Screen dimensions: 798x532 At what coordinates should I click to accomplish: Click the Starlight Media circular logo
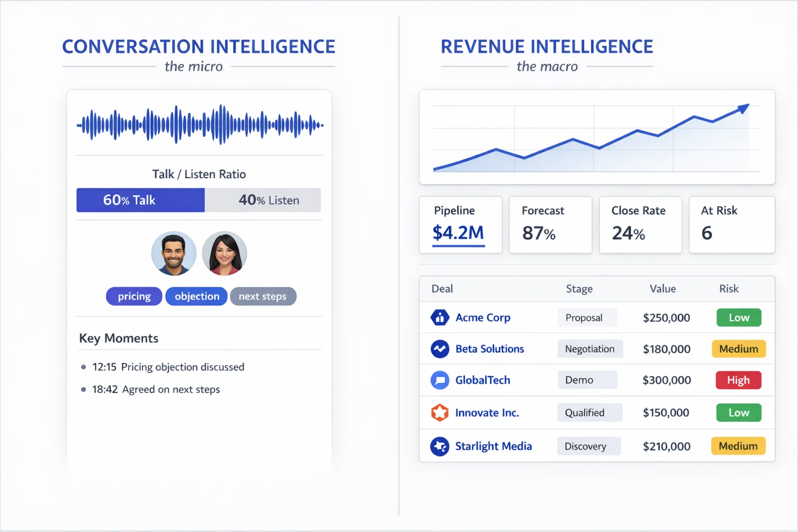(x=440, y=446)
